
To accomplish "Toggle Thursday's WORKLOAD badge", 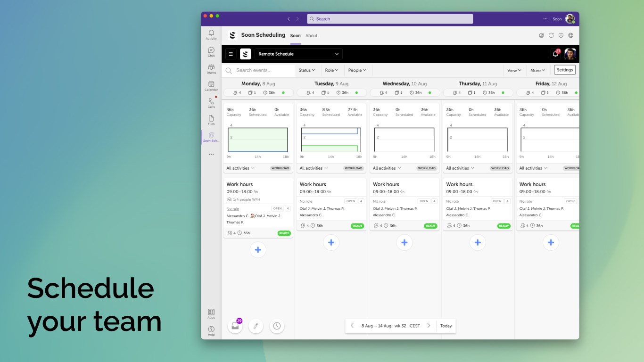I will point(500,168).
